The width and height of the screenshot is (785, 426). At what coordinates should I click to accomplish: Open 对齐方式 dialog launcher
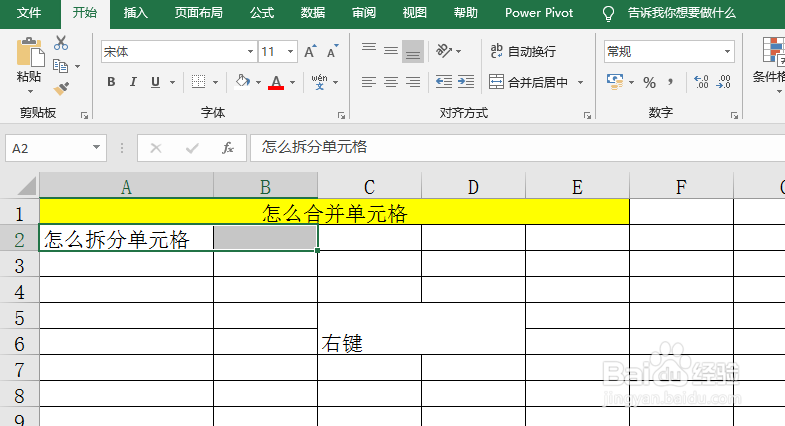pyautogui.click(x=587, y=115)
